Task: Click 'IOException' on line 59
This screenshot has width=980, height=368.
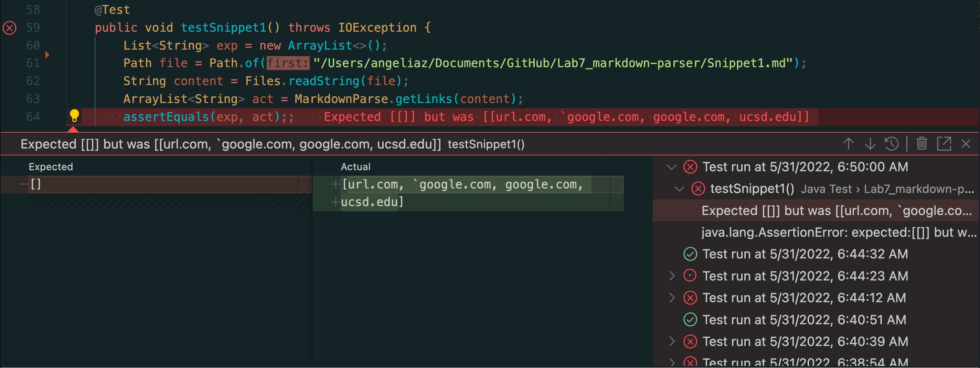Action: coord(377,28)
